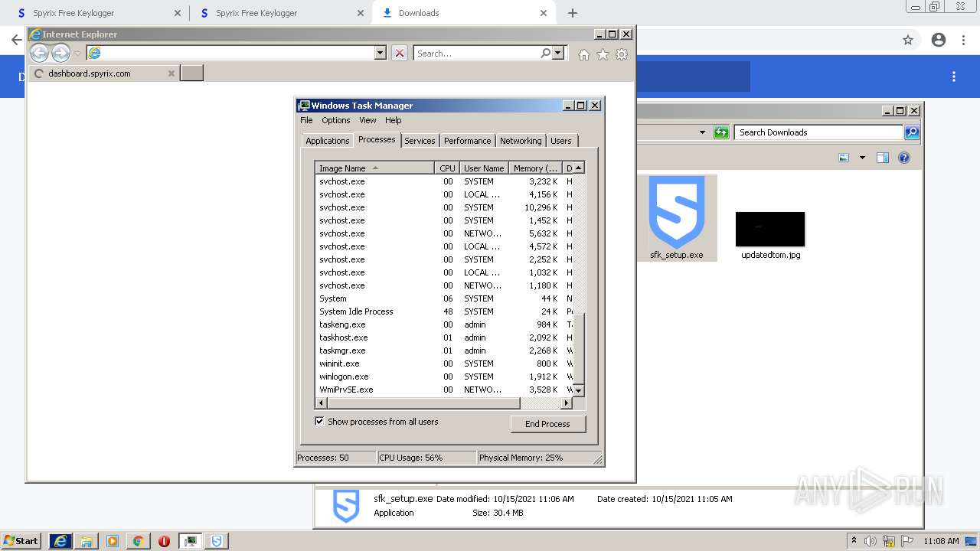
Task: Click the stop loading X in Internet Explorer
Action: (x=400, y=53)
